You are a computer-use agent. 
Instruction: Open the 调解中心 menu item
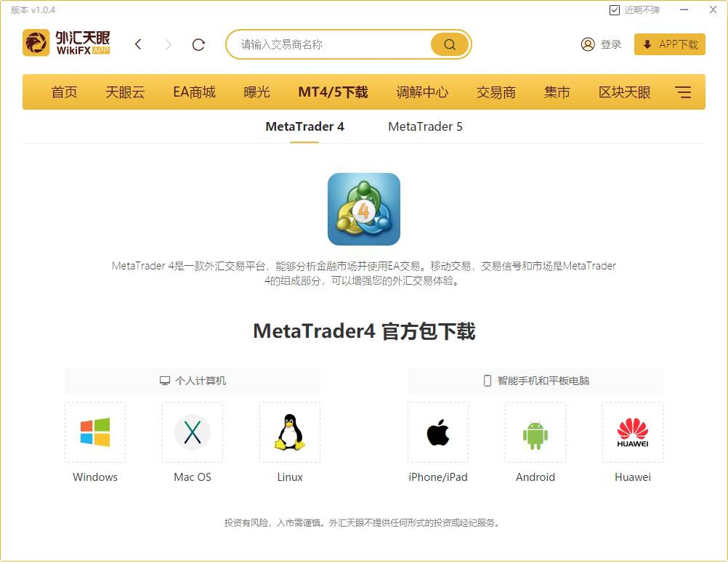[422, 92]
